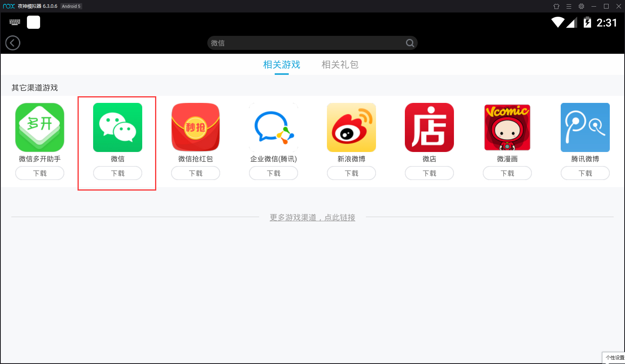Open the 微信抢红包 red envelope icon
The image size is (625, 364).
coord(195,127)
